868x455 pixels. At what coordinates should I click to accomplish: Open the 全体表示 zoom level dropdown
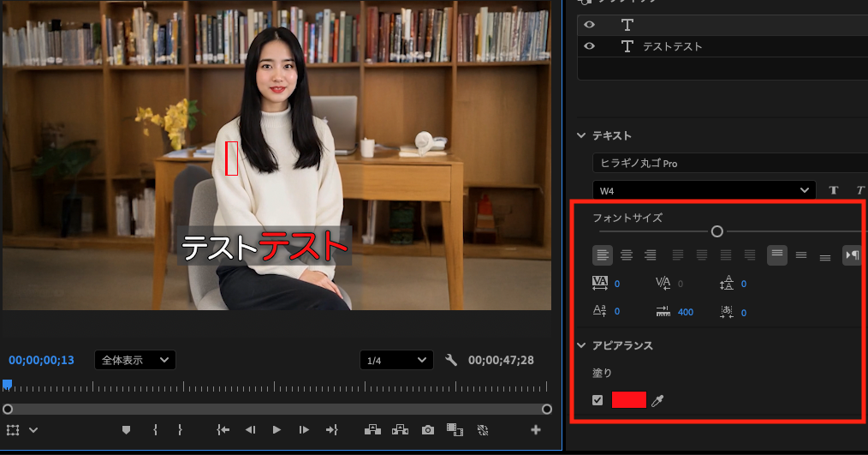pyautogui.click(x=134, y=360)
